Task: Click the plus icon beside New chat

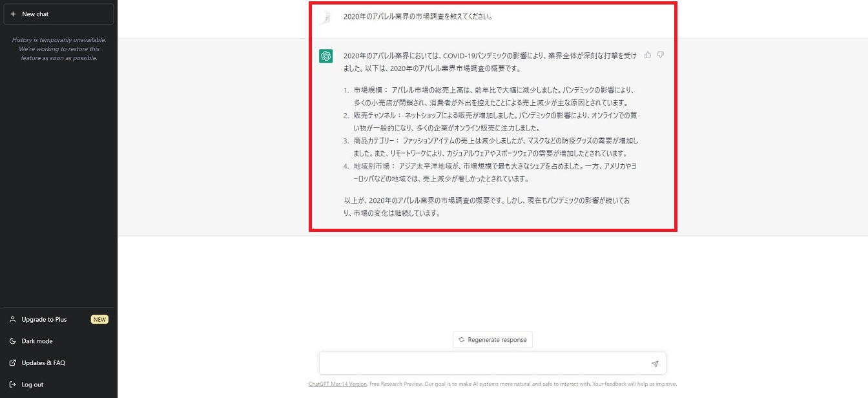Action: tap(13, 14)
